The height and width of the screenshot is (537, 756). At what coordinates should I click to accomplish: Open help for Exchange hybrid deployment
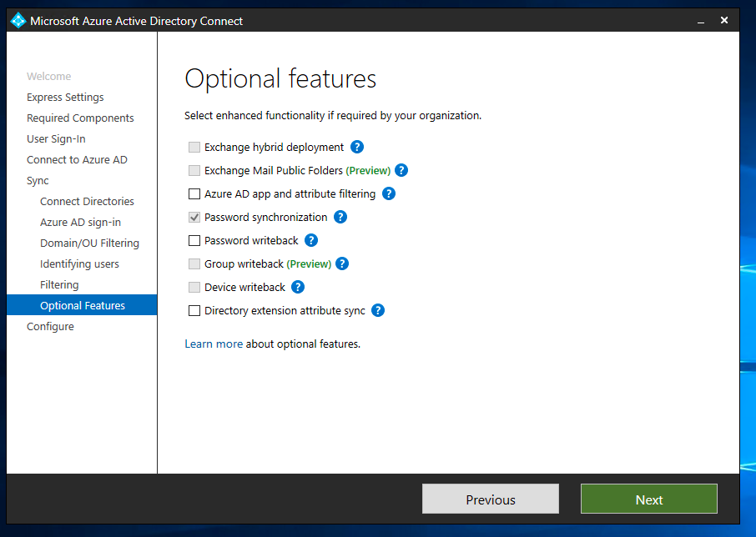357,147
